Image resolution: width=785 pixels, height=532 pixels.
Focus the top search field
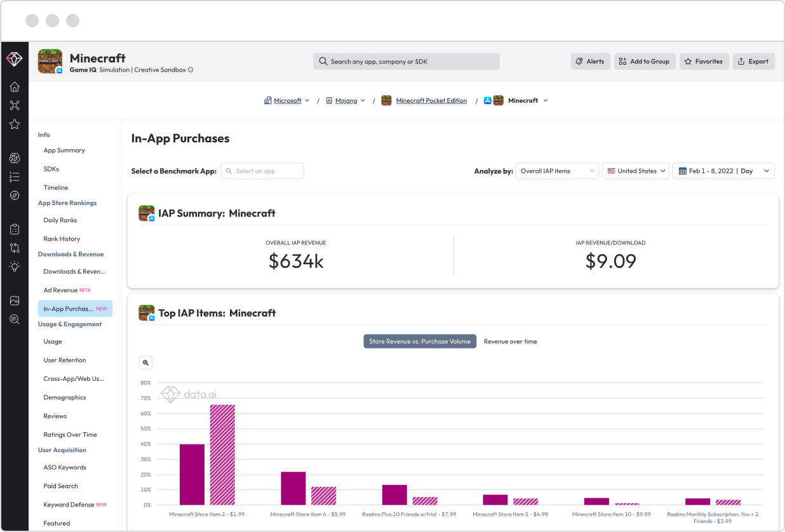click(x=406, y=62)
